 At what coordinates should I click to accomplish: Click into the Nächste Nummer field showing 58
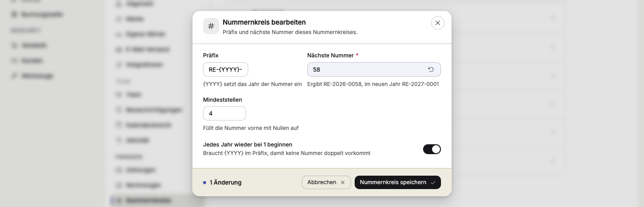374,69
